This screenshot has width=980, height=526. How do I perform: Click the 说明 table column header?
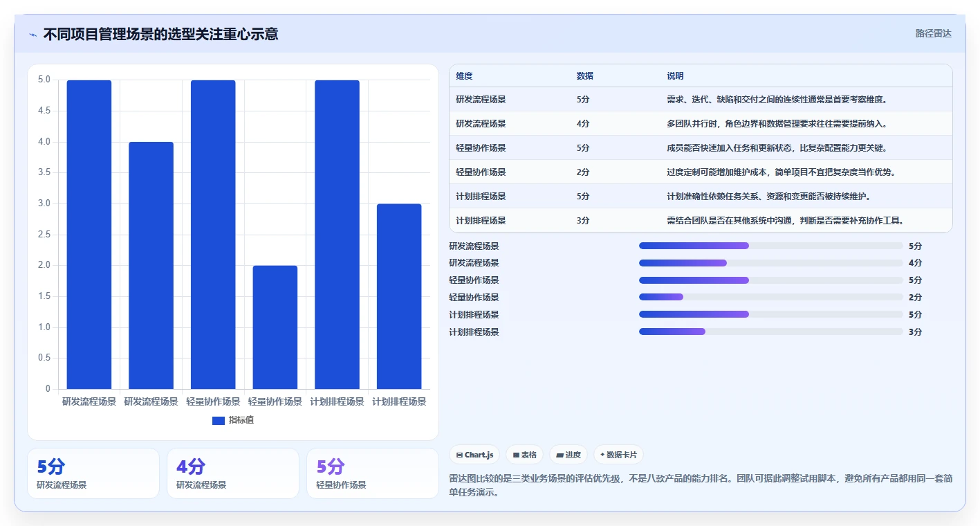[x=675, y=76]
